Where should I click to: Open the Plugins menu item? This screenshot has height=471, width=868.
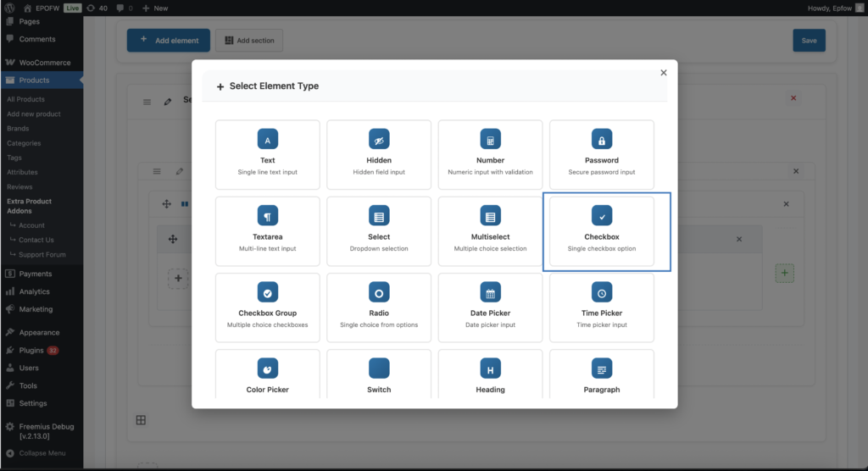click(32, 350)
